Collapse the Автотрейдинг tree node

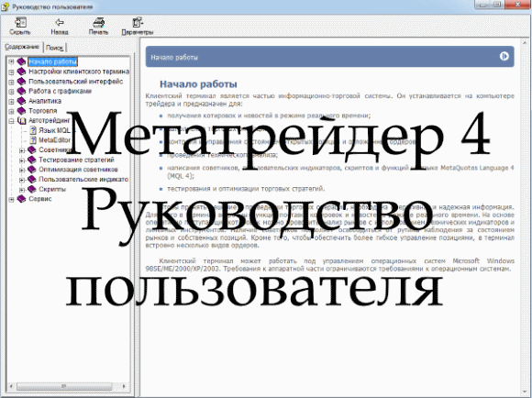(11, 121)
